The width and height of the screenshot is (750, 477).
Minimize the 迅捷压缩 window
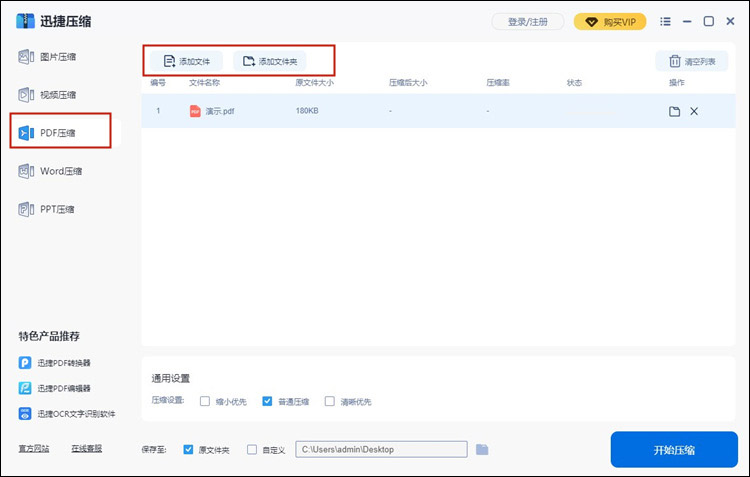tap(687, 22)
